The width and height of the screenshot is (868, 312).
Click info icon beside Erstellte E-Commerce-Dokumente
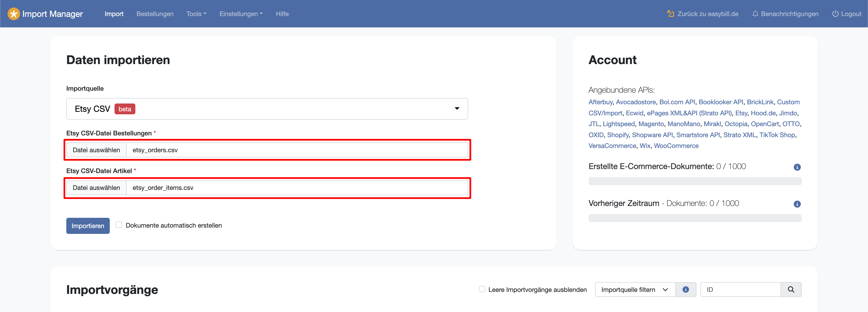click(x=797, y=167)
